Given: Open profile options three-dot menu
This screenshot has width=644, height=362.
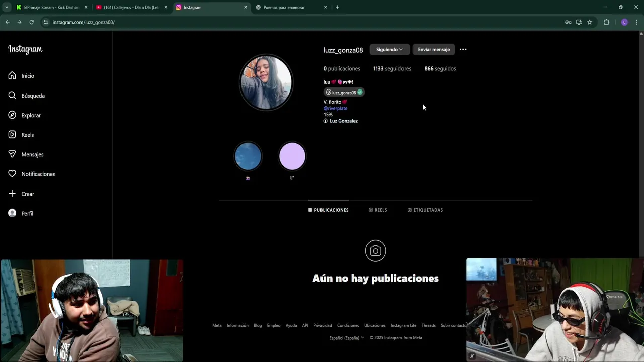Looking at the screenshot, I should (x=463, y=50).
